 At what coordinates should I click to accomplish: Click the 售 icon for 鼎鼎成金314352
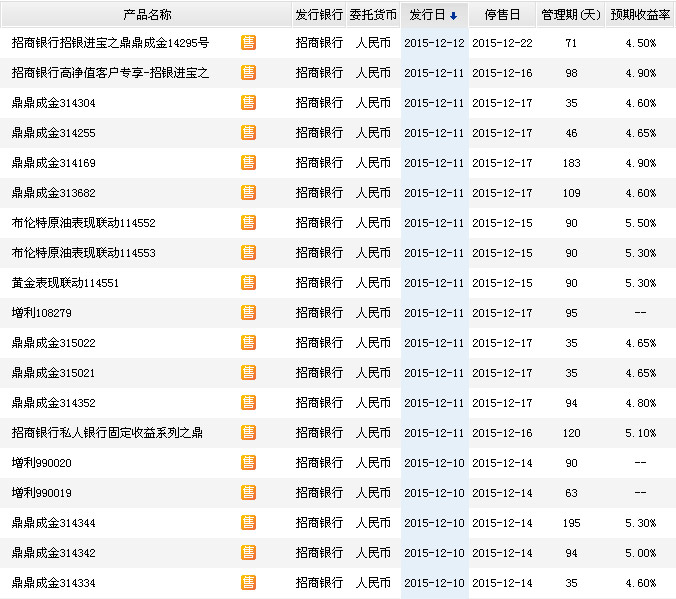point(248,403)
